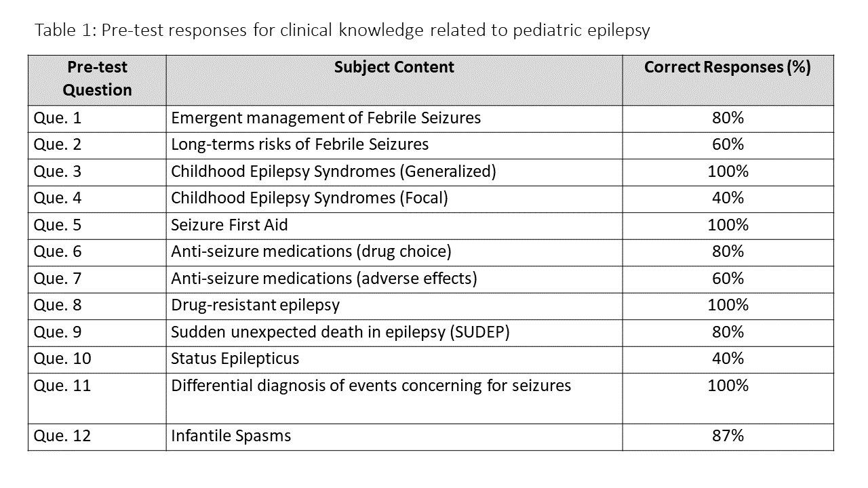Click "Anti-seizure medications (drug choice)" cell
The height and width of the screenshot is (488, 868).
click(x=311, y=251)
